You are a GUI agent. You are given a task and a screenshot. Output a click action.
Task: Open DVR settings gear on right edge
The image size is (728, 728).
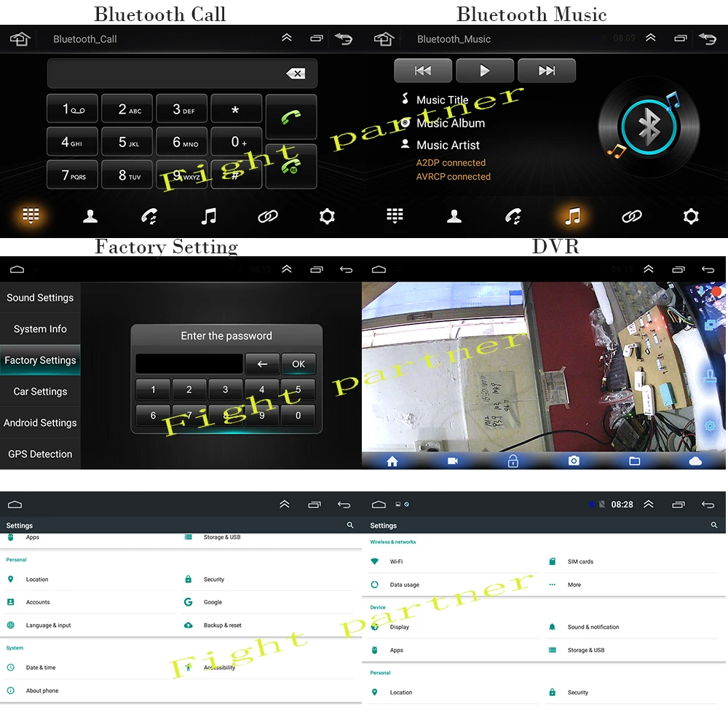pos(710,426)
